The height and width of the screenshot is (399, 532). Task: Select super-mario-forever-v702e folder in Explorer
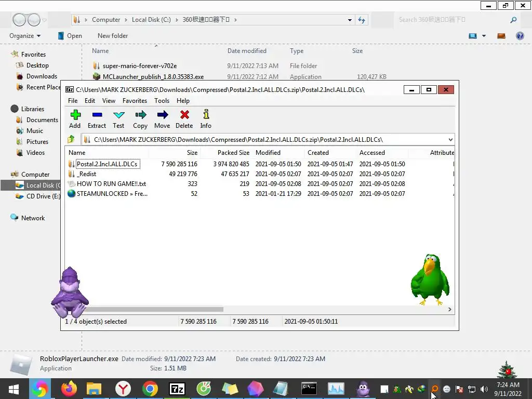click(139, 66)
